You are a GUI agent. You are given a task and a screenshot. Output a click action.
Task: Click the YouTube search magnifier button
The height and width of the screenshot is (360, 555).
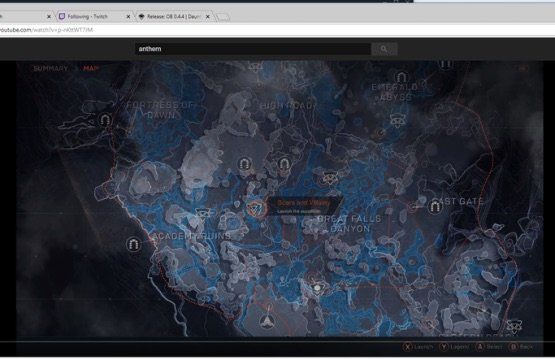(384, 49)
